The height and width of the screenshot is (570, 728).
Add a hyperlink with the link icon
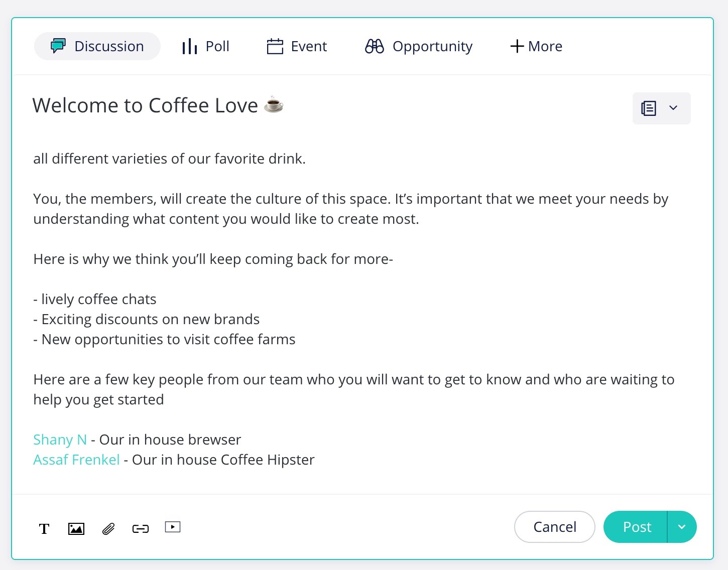pos(141,528)
